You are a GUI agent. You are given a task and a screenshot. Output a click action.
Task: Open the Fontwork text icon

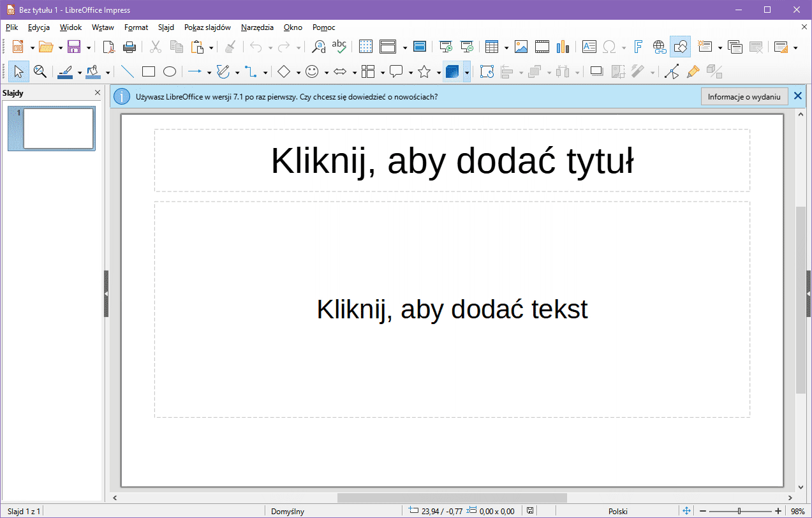[638, 47]
